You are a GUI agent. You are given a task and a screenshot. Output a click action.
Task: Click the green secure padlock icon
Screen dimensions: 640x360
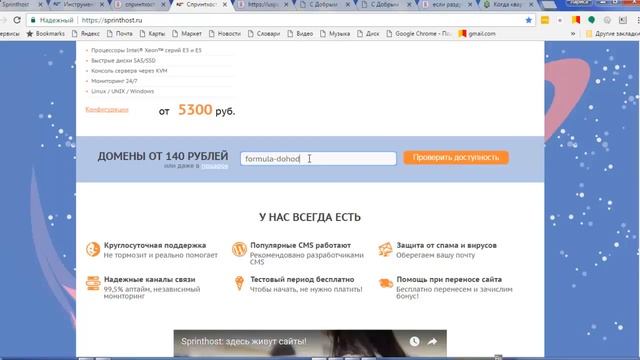[33, 20]
